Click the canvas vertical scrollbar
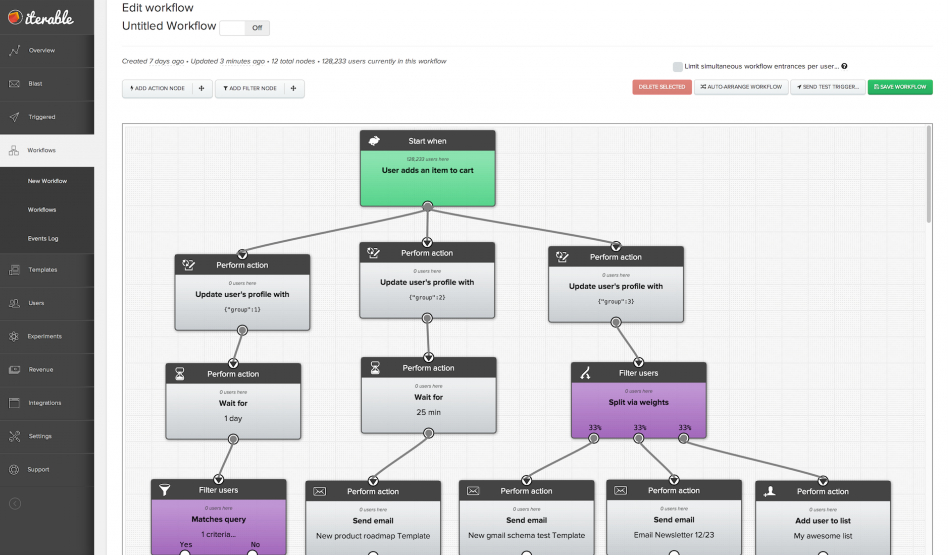The height and width of the screenshot is (555, 948). tap(929, 175)
